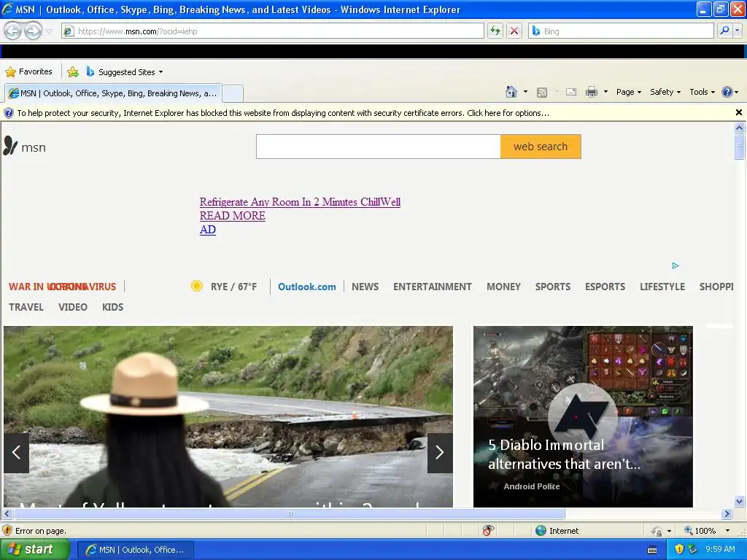
Task: Click the Read Mail envelope icon
Action: click(x=571, y=92)
